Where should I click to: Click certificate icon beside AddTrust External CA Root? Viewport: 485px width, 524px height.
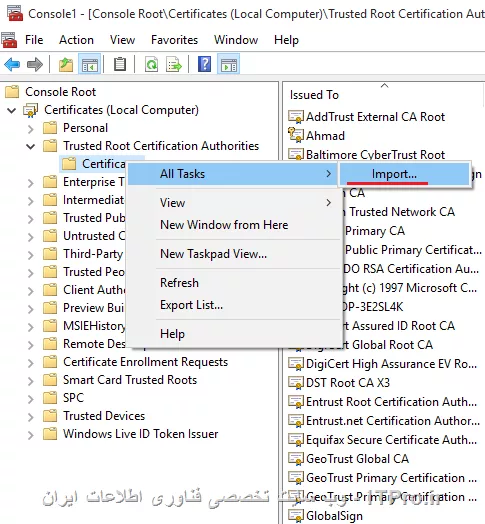click(296, 117)
